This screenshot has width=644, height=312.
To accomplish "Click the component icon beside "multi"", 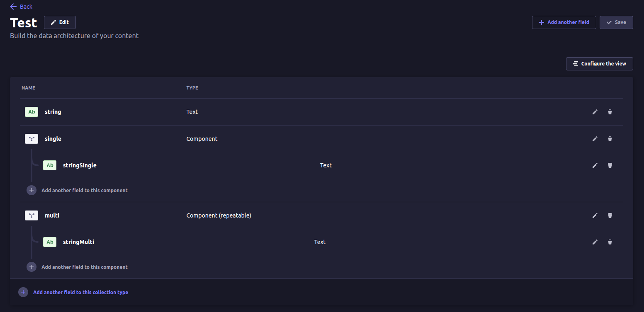I will pyautogui.click(x=32, y=215).
